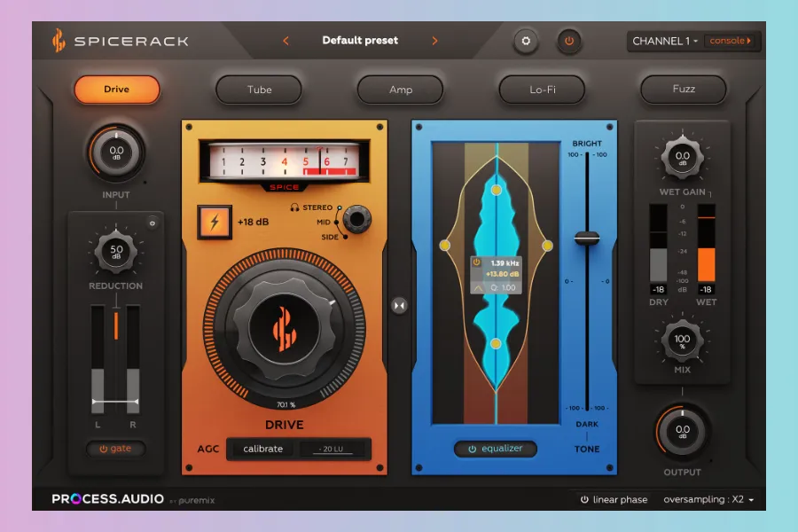Click the -20 LU target field
Screen dimensions: 798x532
pos(333,449)
